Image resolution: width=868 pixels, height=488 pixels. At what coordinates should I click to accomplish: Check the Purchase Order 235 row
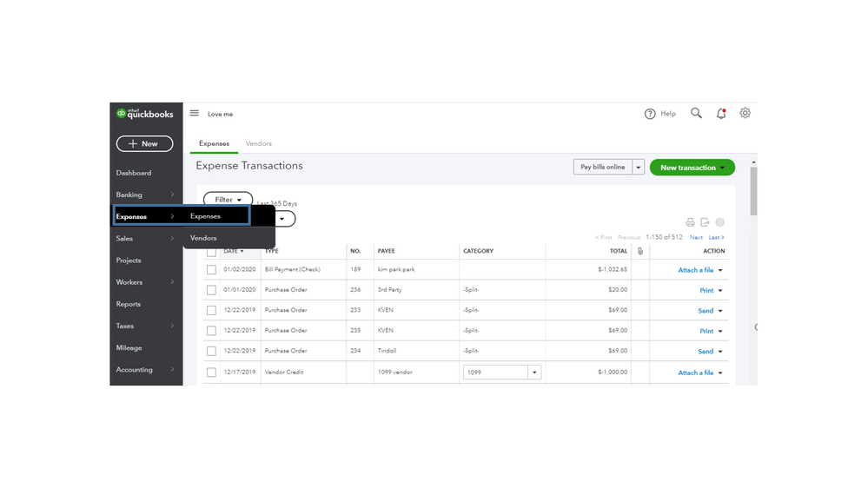211,330
